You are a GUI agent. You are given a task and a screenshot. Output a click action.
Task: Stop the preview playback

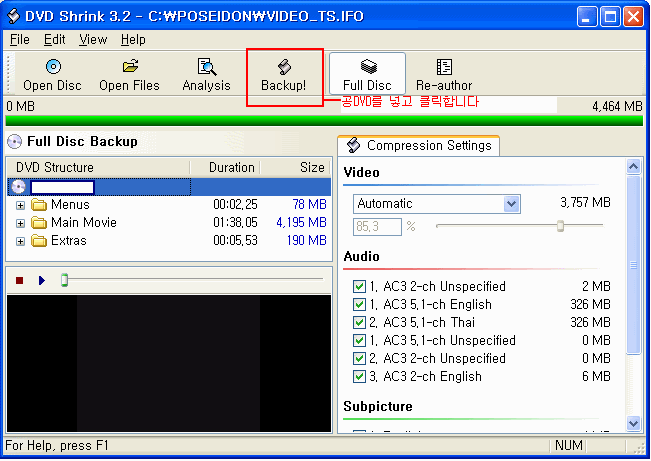[x=19, y=281]
